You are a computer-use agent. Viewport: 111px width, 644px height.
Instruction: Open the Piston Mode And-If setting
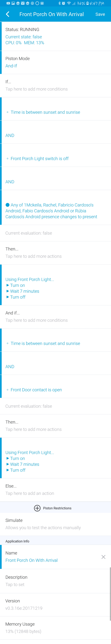click(55, 62)
